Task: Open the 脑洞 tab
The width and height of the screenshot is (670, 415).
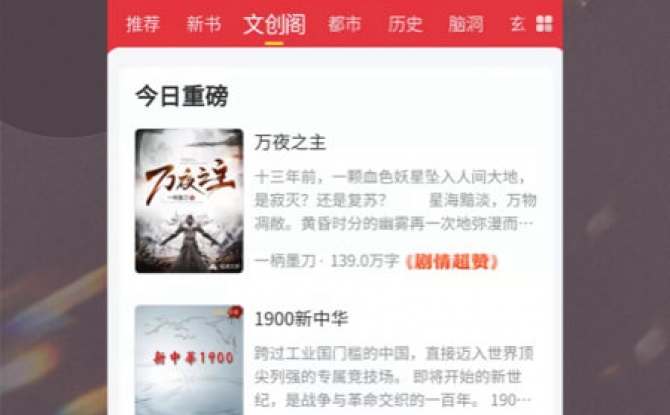Action: [x=466, y=24]
